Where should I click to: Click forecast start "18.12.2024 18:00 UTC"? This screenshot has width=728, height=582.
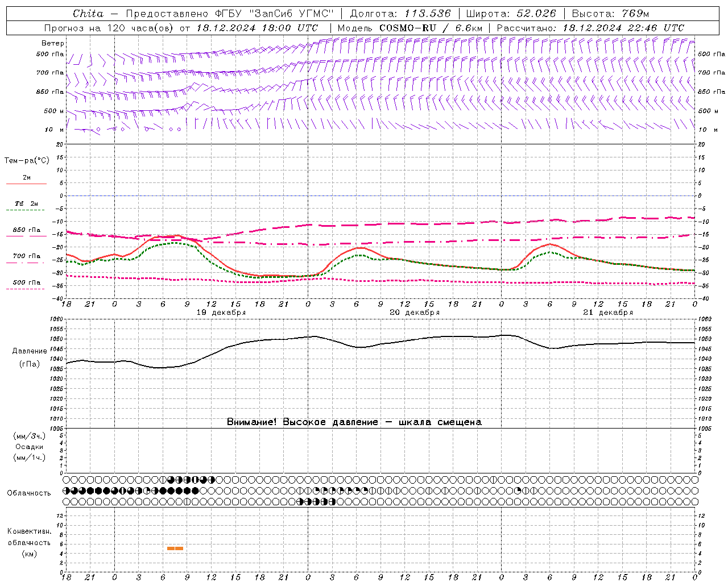(x=257, y=28)
